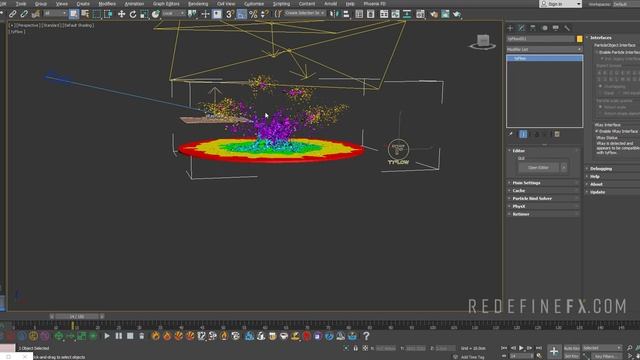Open the Create Selection Set dropdown
This screenshot has height=360, width=640.
(305, 13)
